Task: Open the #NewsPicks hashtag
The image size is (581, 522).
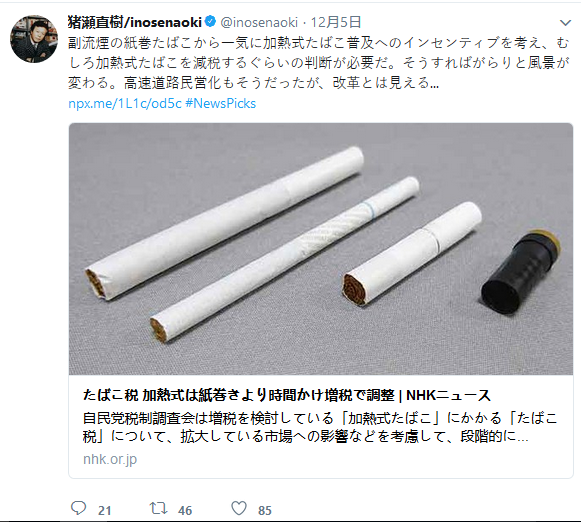Action: (220, 103)
